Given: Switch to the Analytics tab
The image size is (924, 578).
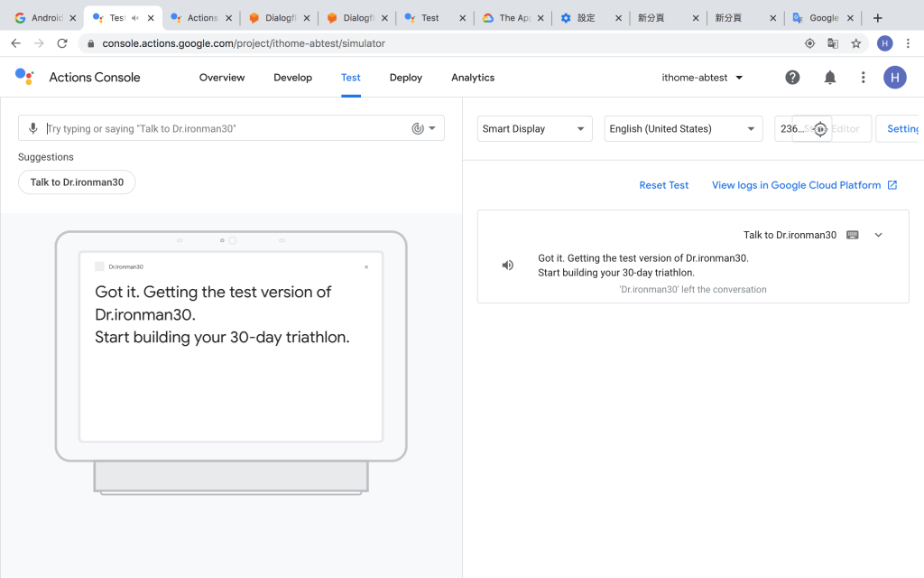Looking at the screenshot, I should (x=473, y=78).
